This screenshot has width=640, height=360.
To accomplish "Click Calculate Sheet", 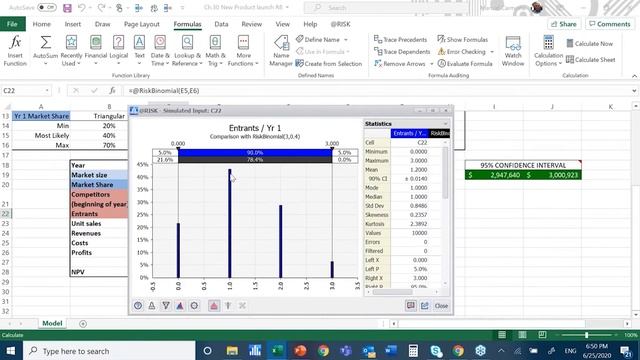I will click(x=591, y=60).
